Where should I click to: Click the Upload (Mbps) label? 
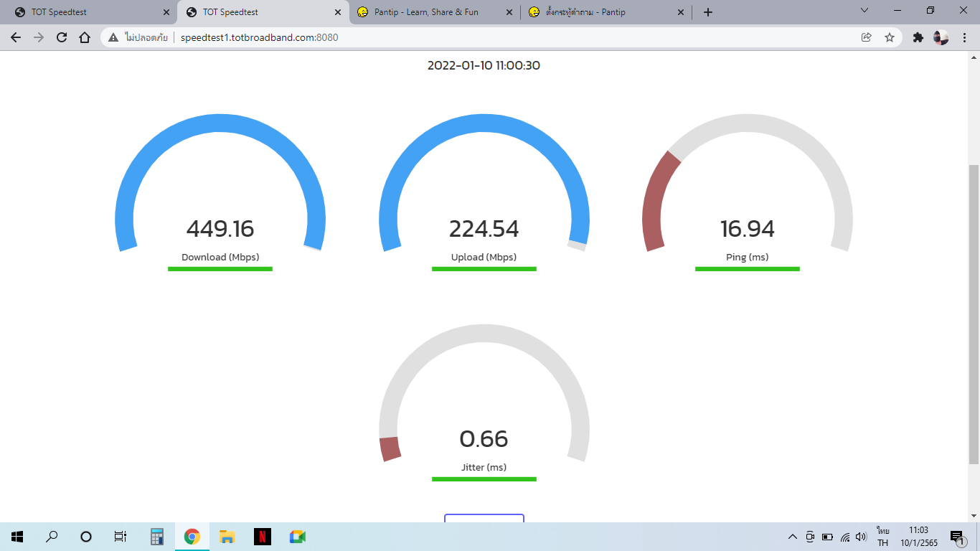click(484, 257)
